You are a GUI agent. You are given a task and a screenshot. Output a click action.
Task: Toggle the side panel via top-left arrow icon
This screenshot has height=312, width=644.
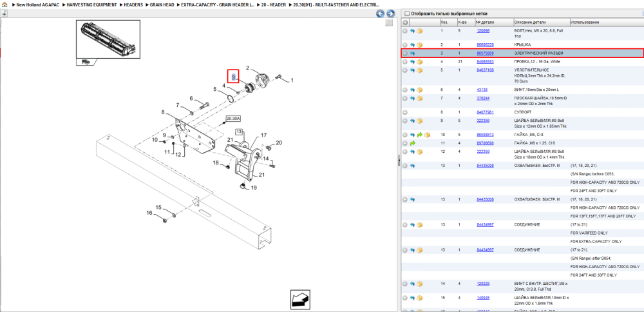(4, 14)
